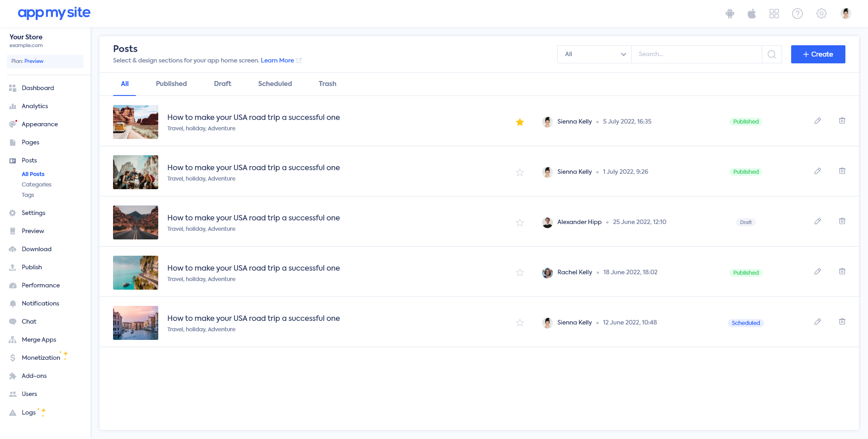Open Logs in the sidebar

tap(28, 412)
